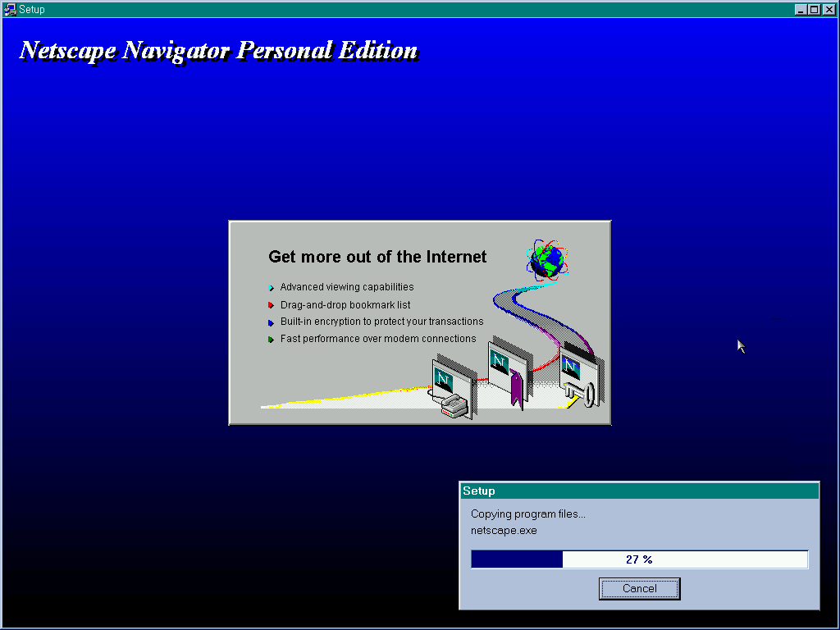The width and height of the screenshot is (840, 630).
Task: Click the Setup progress dialog title bar
Action: (639, 491)
